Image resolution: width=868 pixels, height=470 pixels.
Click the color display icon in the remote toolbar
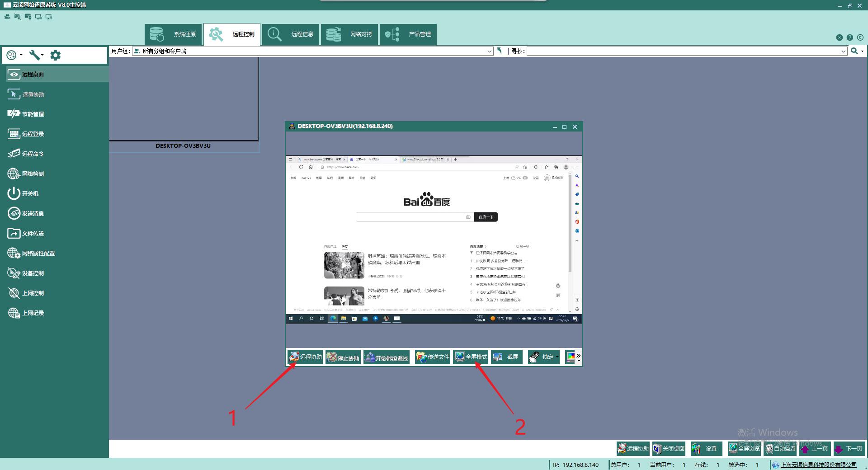click(x=571, y=357)
